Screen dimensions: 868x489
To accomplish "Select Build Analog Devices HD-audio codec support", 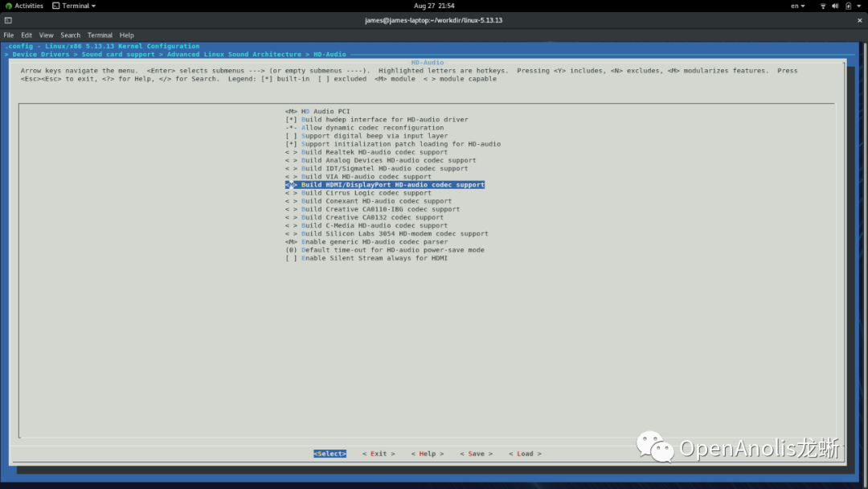I will click(x=381, y=160).
